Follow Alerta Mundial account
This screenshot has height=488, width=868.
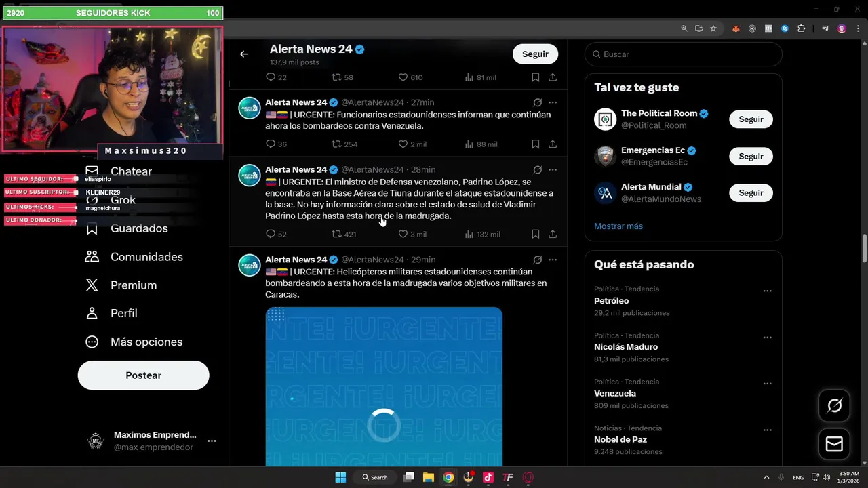[751, 192]
